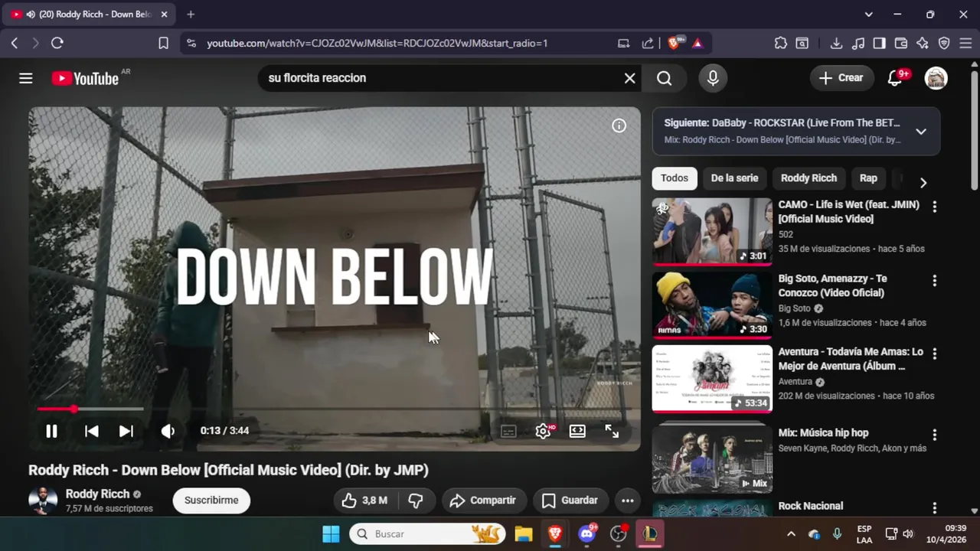Open the Big Soto Te Conozco thumbnail
The height and width of the screenshot is (551, 980).
(712, 305)
